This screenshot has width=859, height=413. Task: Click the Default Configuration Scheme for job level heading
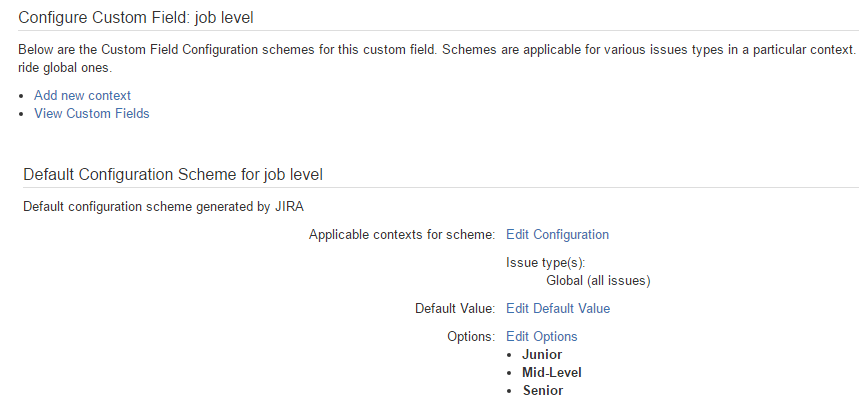[x=173, y=175]
